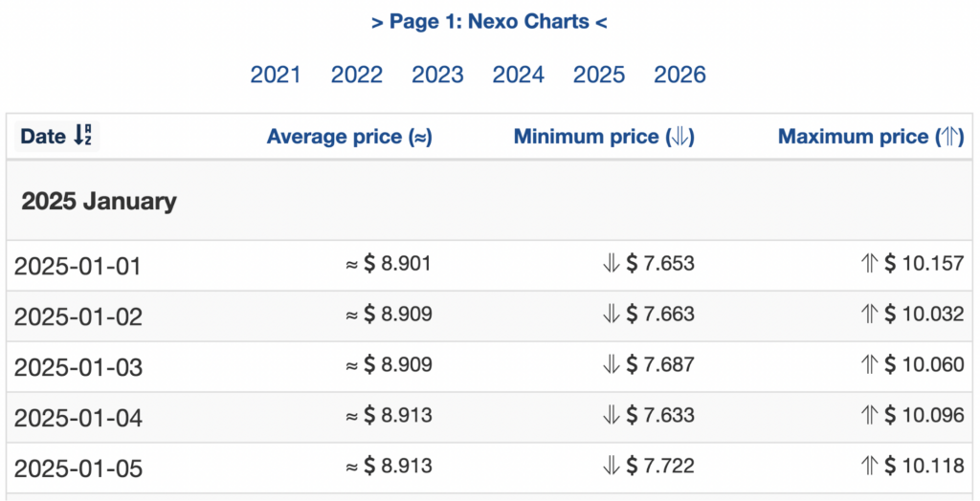The height and width of the screenshot is (501, 980).
Task: Select year 2026
Action: click(x=680, y=75)
